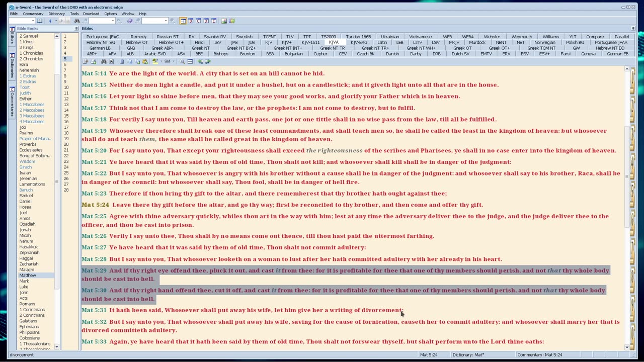Open the Options menu

[x=111, y=14]
